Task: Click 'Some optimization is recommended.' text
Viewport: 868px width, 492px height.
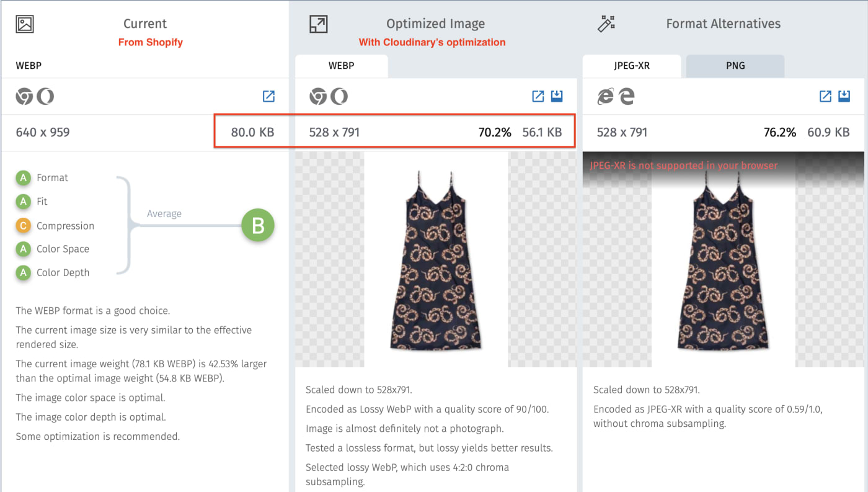Action: [97, 437]
